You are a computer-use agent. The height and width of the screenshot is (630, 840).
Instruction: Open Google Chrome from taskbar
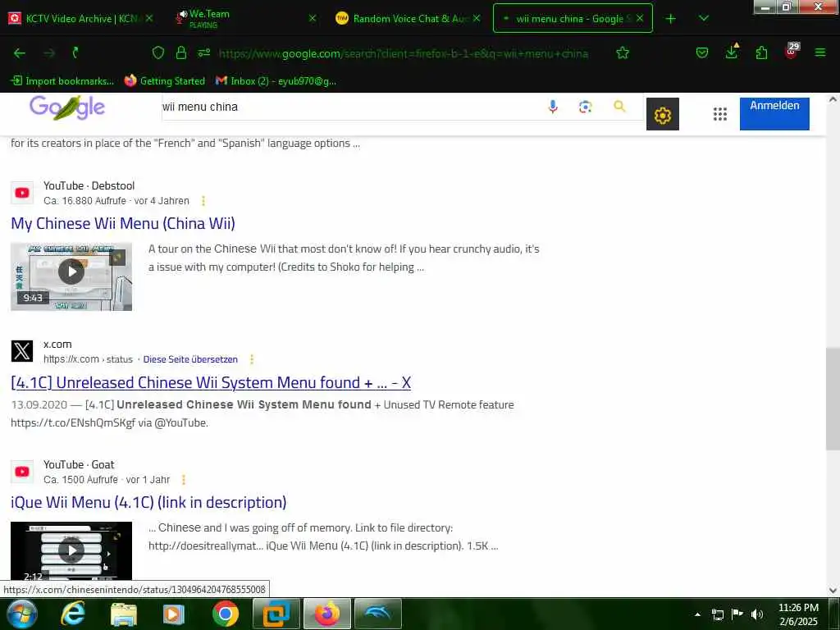click(x=226, y=614)
